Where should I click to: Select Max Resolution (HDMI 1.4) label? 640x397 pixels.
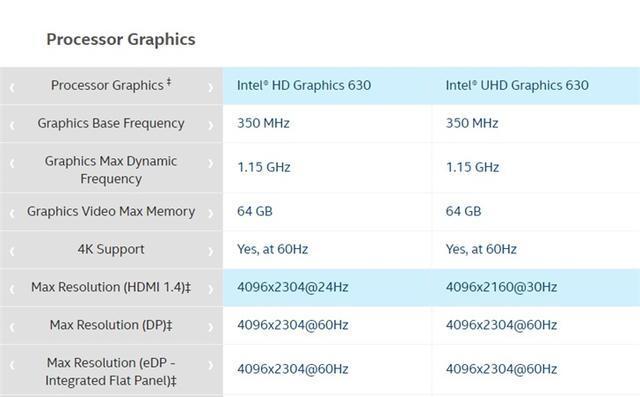point(111,287)
